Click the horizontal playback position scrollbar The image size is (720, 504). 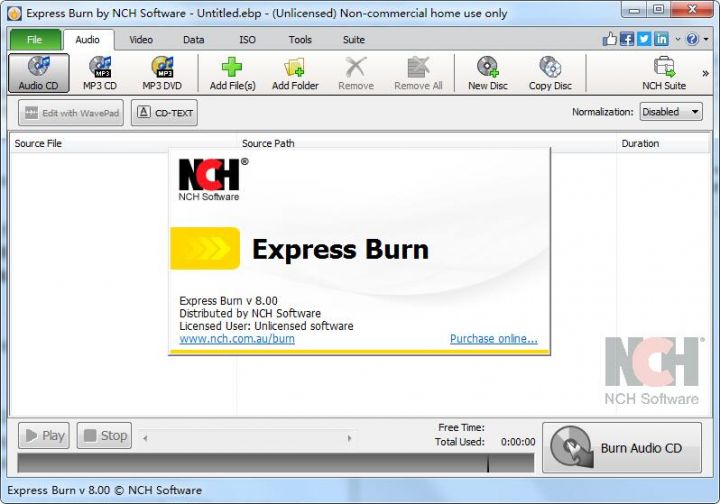click(248, 437)
